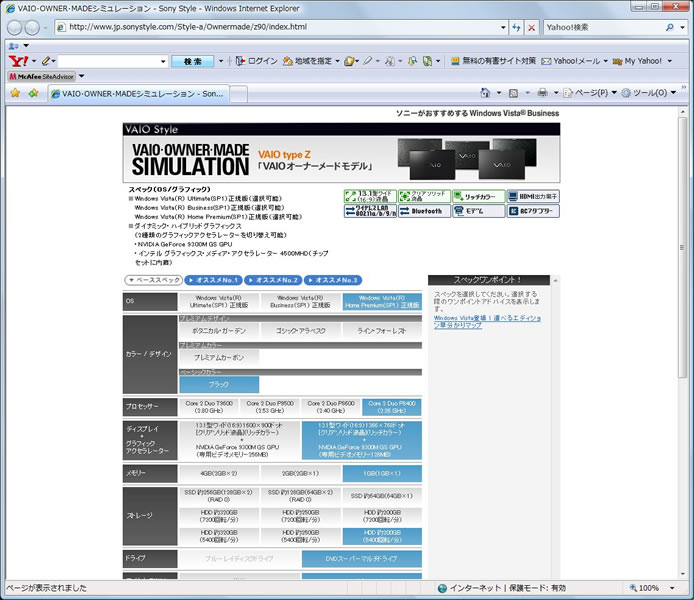The height and width of the screenshot is (600, 694).
Task: Open the McAfee SiteAdvisor dropdown arrow
Action: (81, 76)
